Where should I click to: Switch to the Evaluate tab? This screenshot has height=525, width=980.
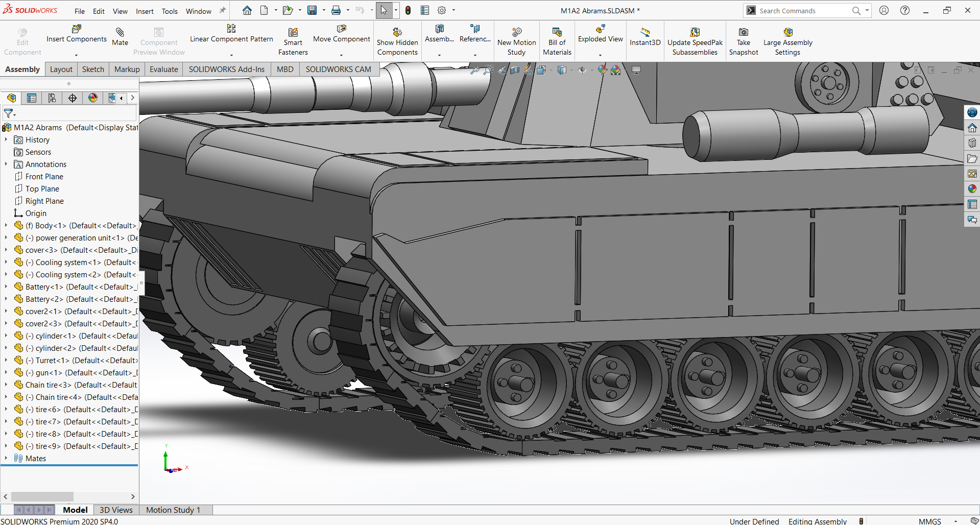(x=164, y=69)
